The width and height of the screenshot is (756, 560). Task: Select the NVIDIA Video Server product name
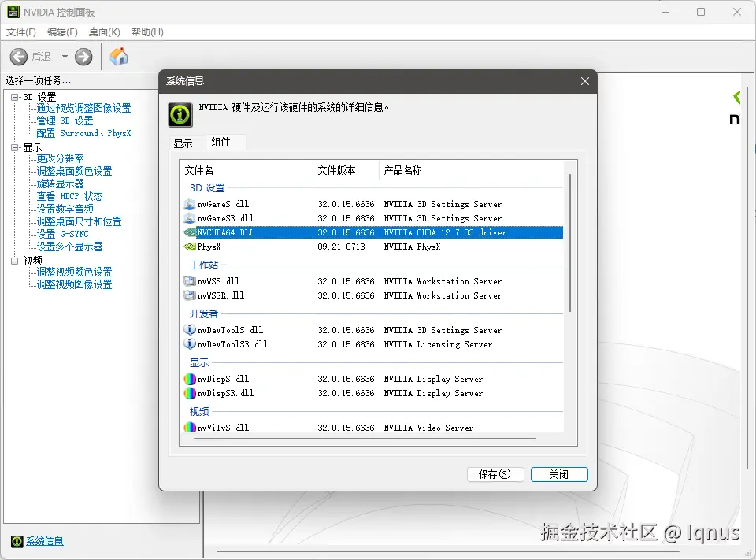(428, 428)
